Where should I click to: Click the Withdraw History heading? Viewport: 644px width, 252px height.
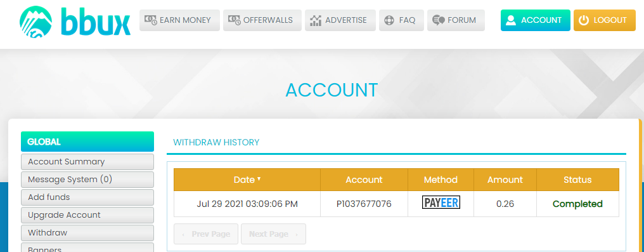tap(216, 142)
